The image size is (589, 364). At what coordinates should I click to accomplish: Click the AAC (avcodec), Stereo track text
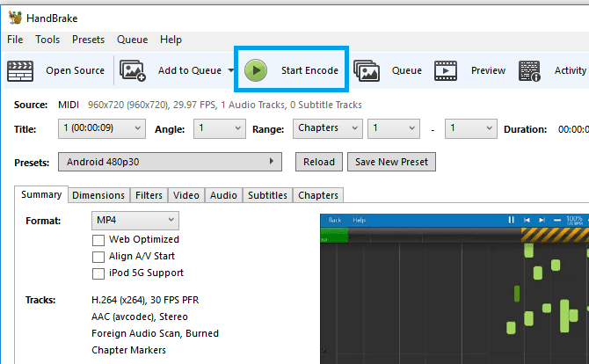[140, 317]
